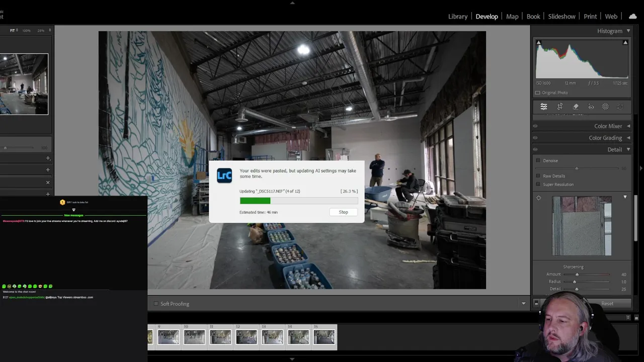
Task: Adjust the Sharpening Detail slider
Action: pyautogui.click(x=587, y=289)
